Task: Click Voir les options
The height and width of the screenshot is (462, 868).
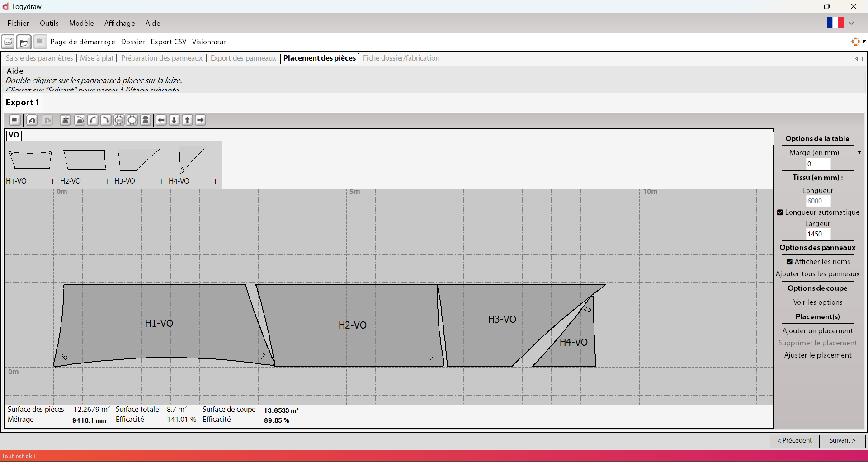Action: click(818, 302)
